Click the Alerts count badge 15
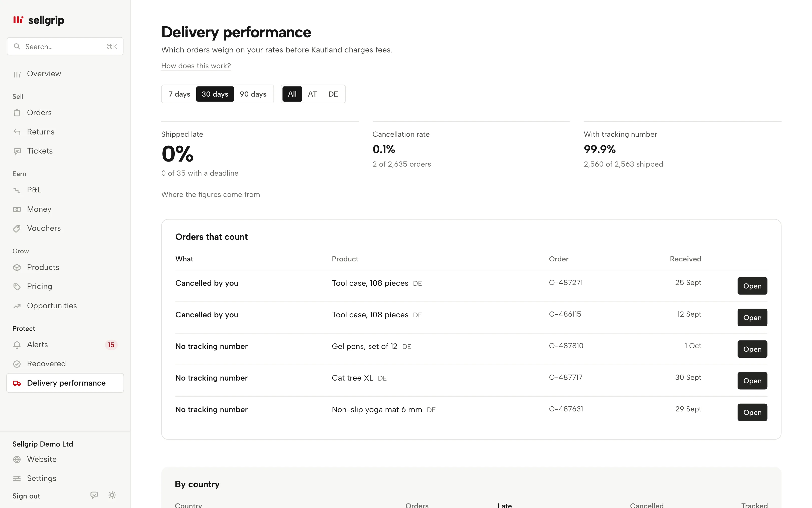This screenshot has width=812, height=508. [x=111, y=345]
